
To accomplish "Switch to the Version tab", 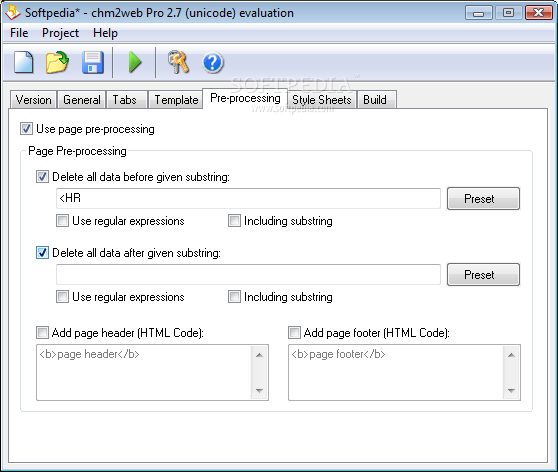I will tap(33, 100).
